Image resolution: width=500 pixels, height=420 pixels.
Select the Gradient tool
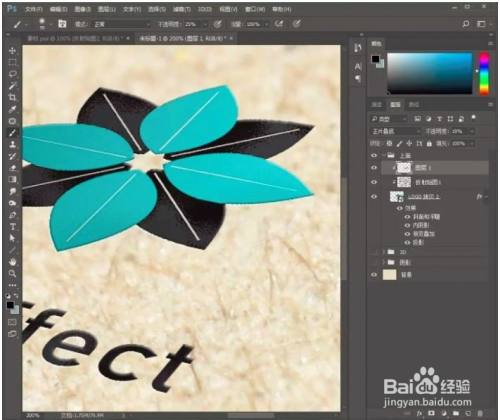coord(12,179)
